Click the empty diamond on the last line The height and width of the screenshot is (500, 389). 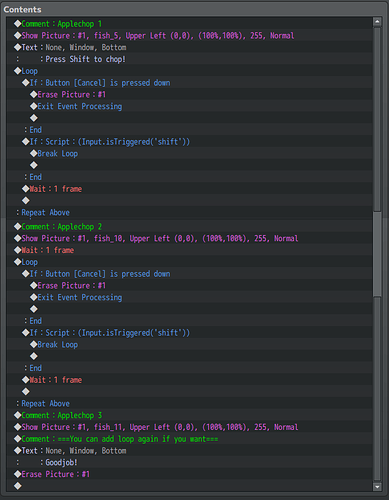[x=17, y=486]
